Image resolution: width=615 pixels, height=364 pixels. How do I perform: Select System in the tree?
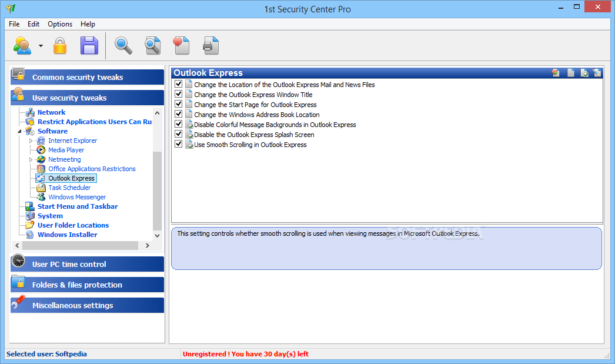pyautogui.click(x=50, y=216)
